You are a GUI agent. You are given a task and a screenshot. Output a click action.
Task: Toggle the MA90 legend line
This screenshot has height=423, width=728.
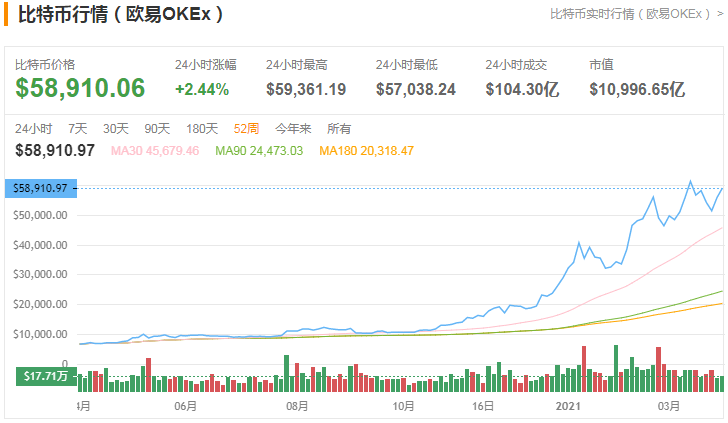tap(259, 150)
